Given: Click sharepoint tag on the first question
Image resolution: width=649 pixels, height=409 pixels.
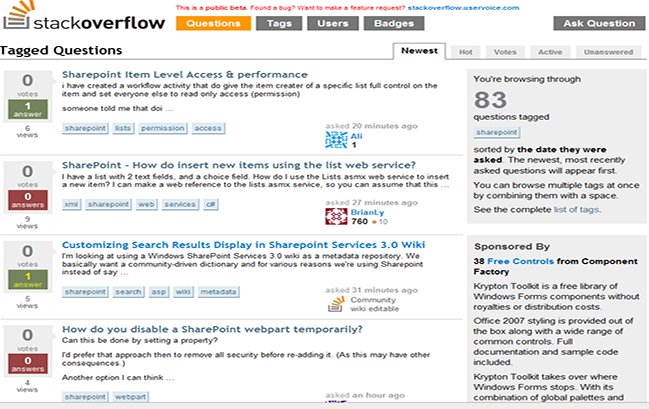Looking at the screenshot, I should pyautogui.click(x=85, y=128).
